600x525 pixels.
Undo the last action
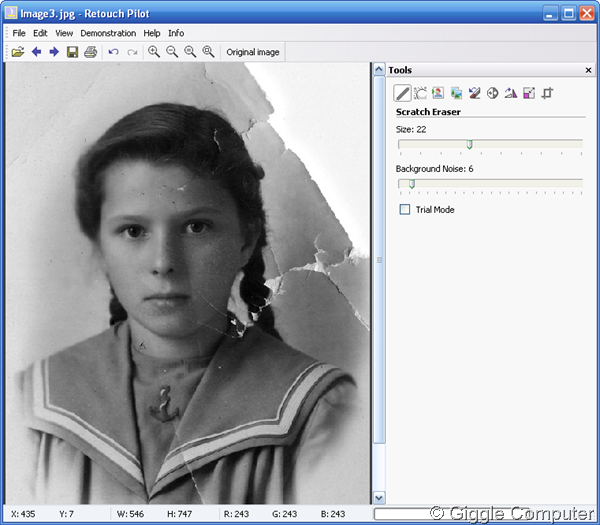point(114,52)
